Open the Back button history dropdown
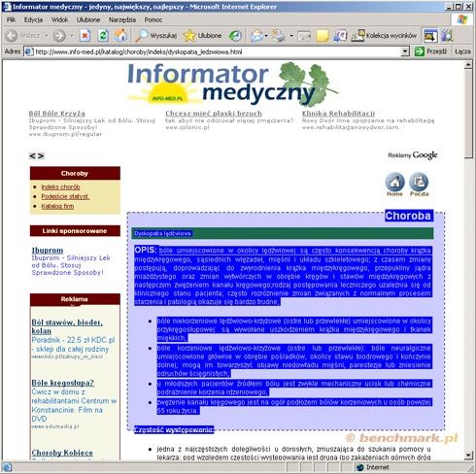This screenshot has width=476, height=474. click(x=47, y=36)
